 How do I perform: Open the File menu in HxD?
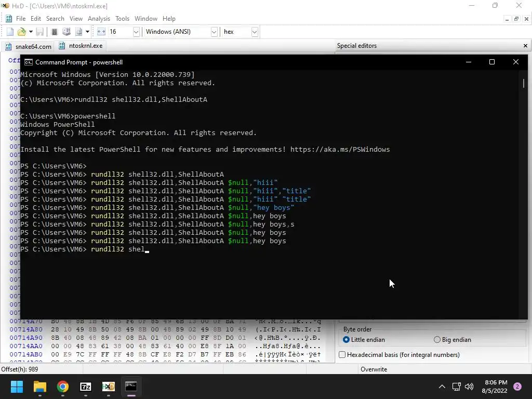pyautogui.click(x=21, y=19)
